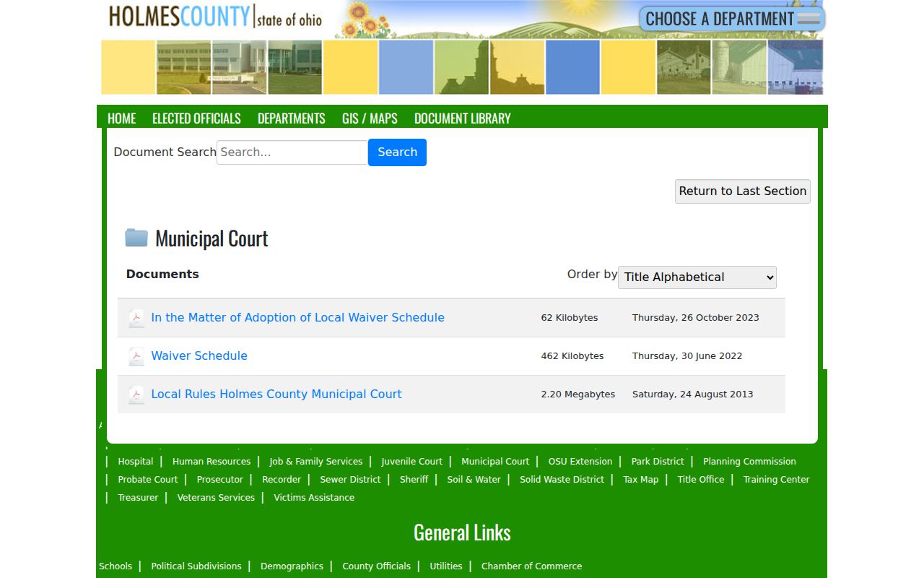The width and height of the screenshot is (924, 578).
Task: Follow the Hospital footer link
Action: pos(136,462)
